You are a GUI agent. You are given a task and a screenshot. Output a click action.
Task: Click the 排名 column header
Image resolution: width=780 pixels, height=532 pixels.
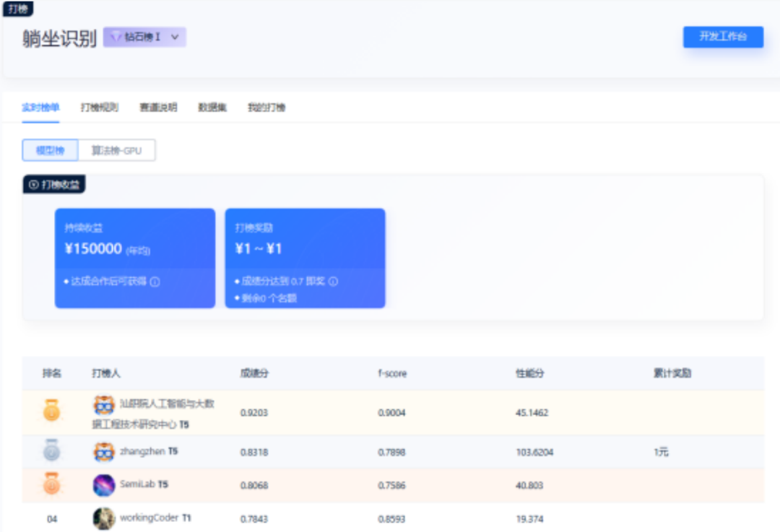click(x=52, y=373)
